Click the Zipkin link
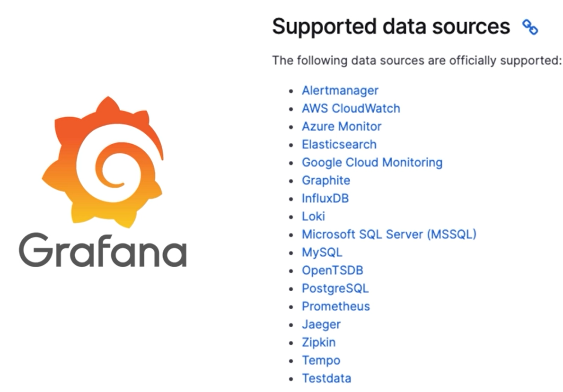The width and height of the screenshot is (563, 392). coord(319,342)
